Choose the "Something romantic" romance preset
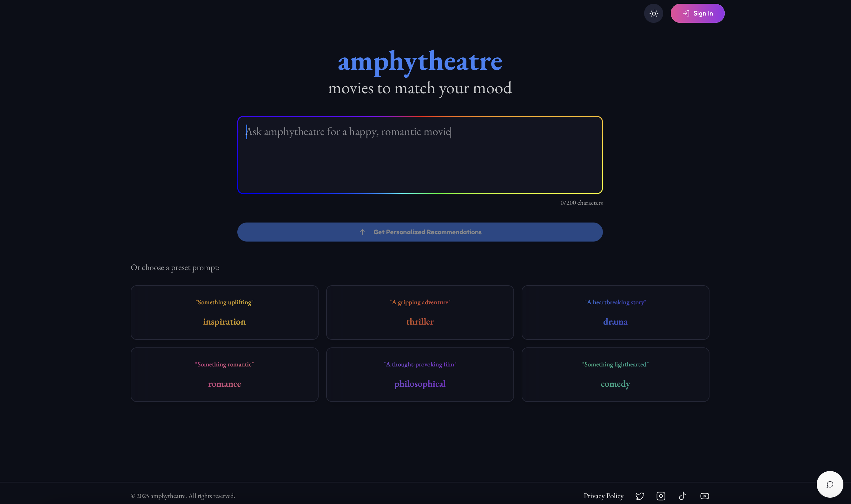Screen dimensions: 851x504 [x=224, y=375]
